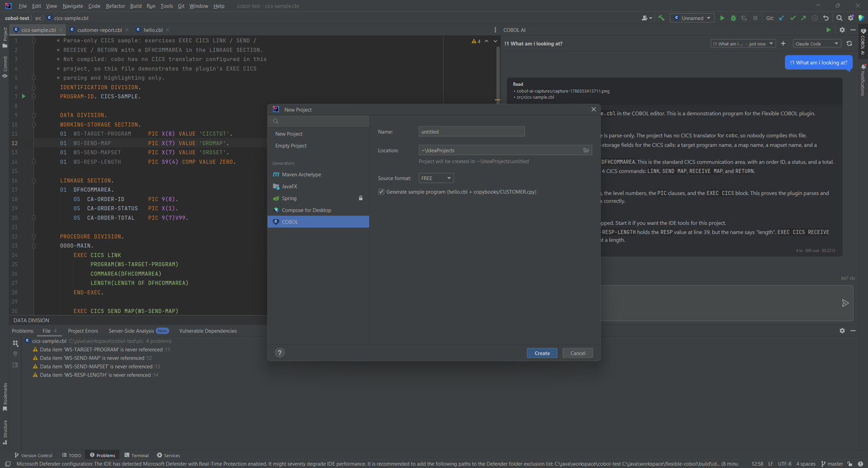The height and width of the screenshot is (468, 868).
Task: Build project with the hammer icon
Action: (661, 18)
